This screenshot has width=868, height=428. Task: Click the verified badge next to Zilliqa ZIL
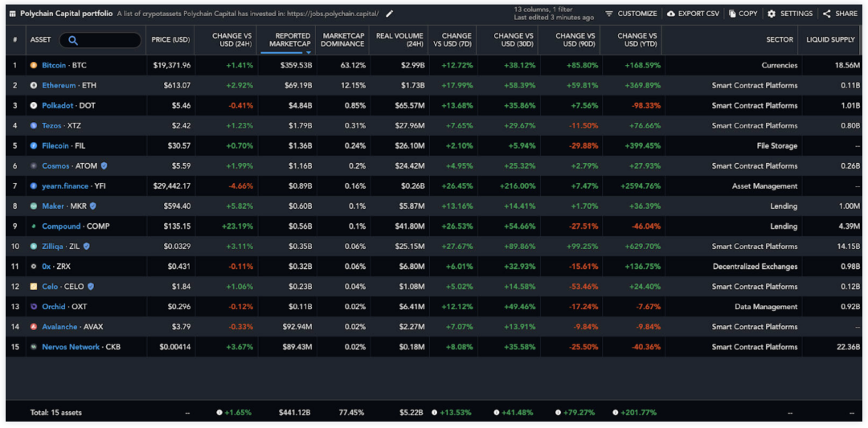click(86, 247)
